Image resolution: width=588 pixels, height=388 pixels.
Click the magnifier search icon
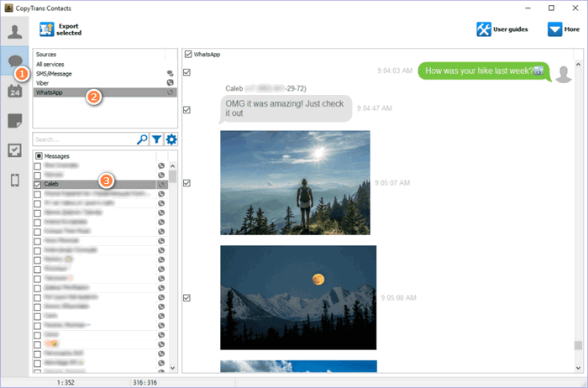(x=142, y=139)
